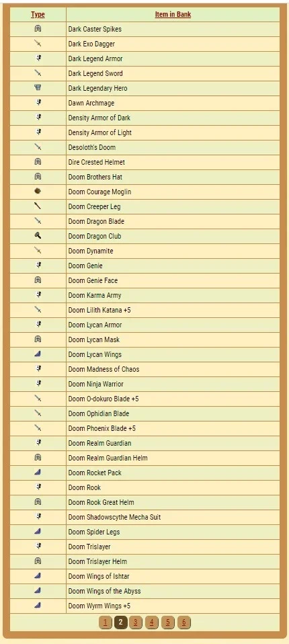289x644 pixels.
Task: Click the staff icon beside Doom Creeper Leg
Action: pos(38,206)
